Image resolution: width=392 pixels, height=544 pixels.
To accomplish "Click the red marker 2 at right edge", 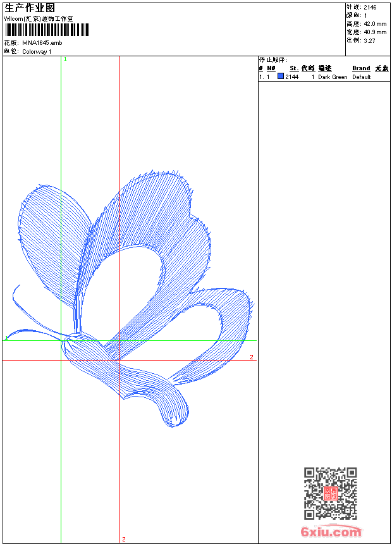I will pyautogui.click(x=251, y=357).
